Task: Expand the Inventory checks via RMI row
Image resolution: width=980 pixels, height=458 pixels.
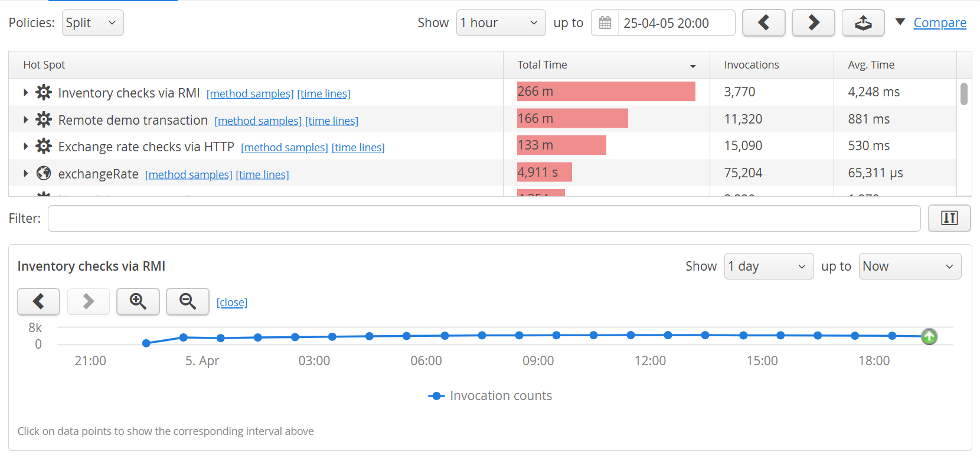Action: [x=25, y=92]
